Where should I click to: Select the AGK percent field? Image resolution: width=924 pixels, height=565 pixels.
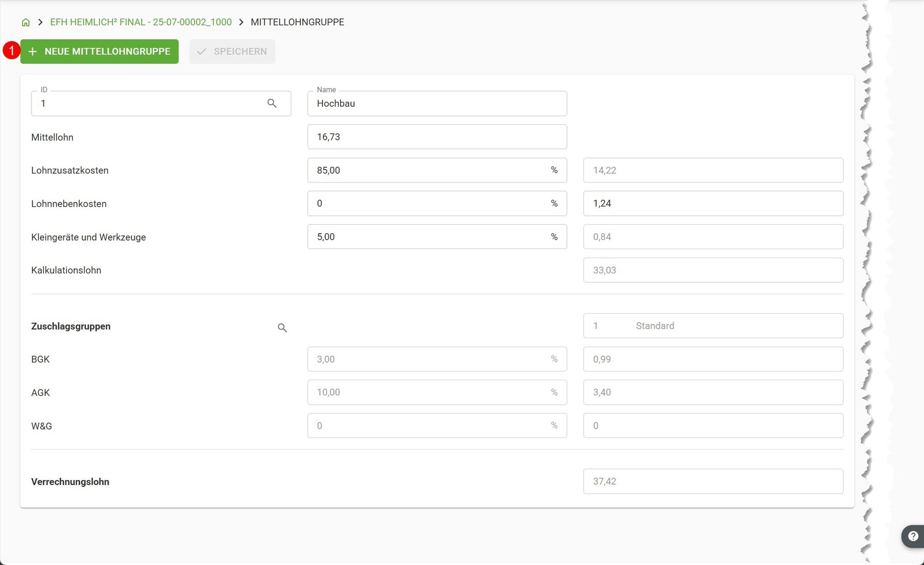(437, 392)
